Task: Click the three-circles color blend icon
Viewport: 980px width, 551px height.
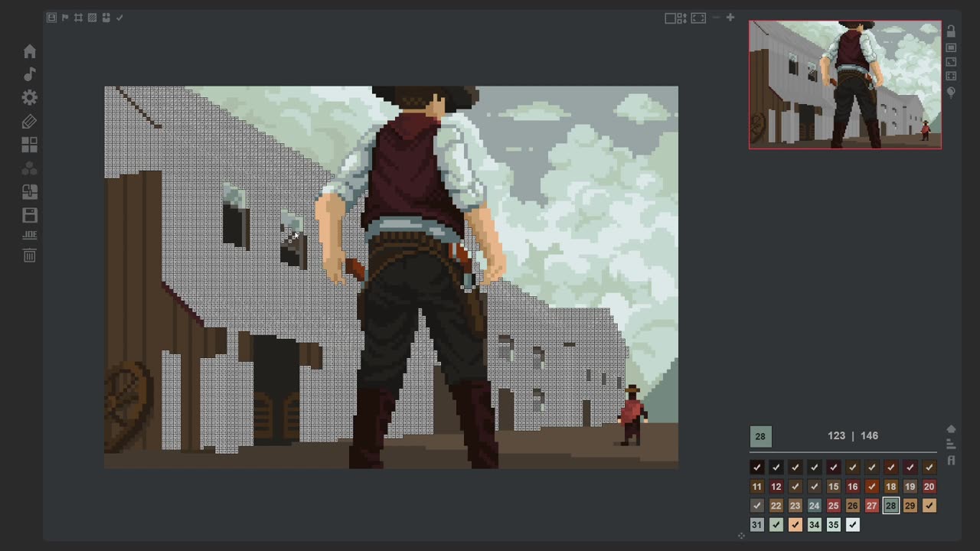Action: point(29,168)
